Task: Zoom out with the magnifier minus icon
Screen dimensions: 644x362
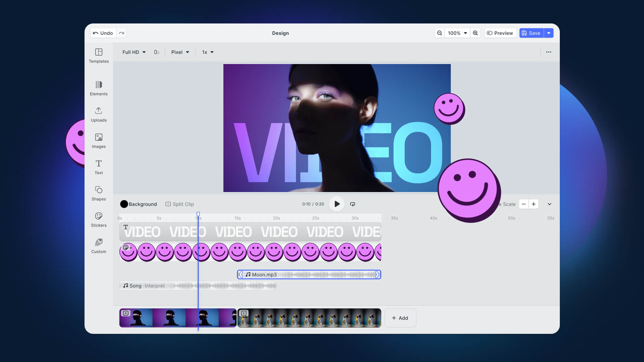Action: [x=439, y=33]
